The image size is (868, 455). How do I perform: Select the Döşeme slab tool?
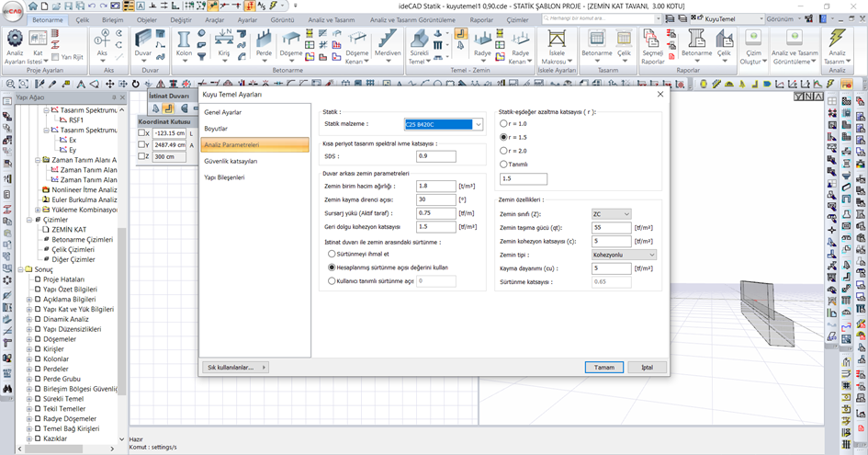pos(290,44)
